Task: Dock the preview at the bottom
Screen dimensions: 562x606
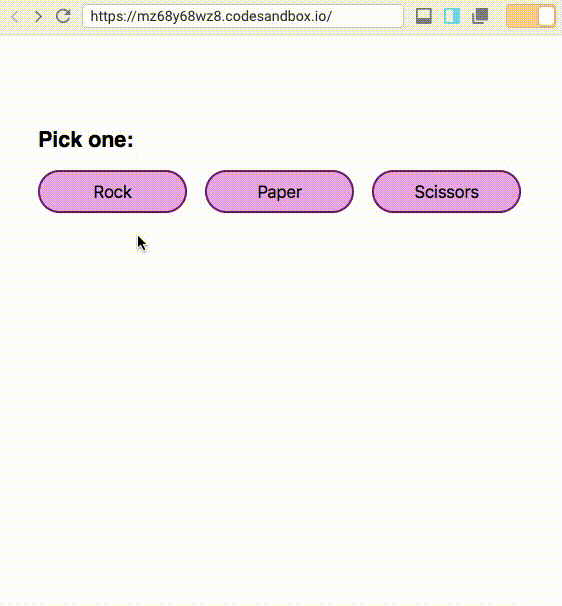Action: 424,16
